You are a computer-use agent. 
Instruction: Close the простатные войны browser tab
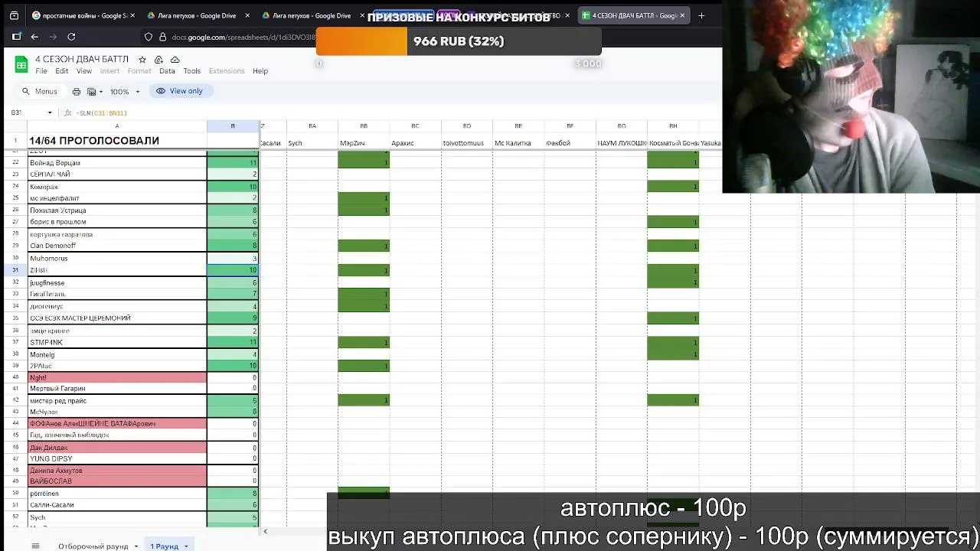(133, 15)
